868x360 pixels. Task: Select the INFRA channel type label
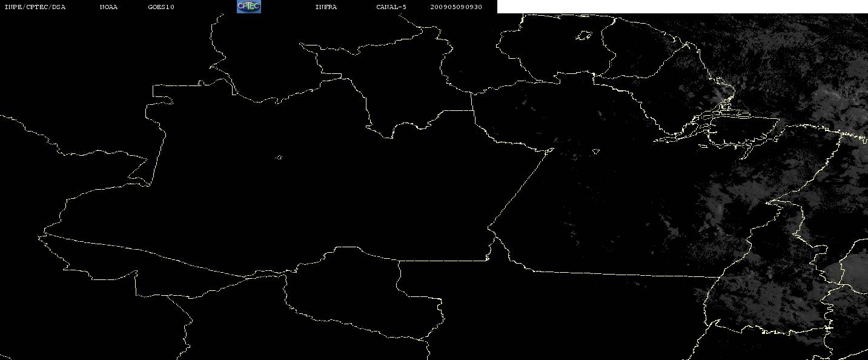click(326, 7)
